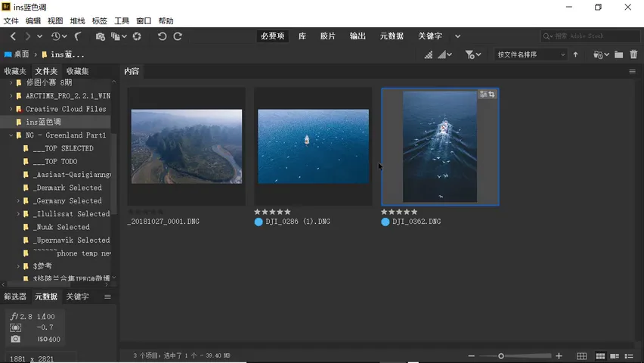Screen dimensions: 644x363
Task: Open content panel options menu
Action: tap(633, 72)
